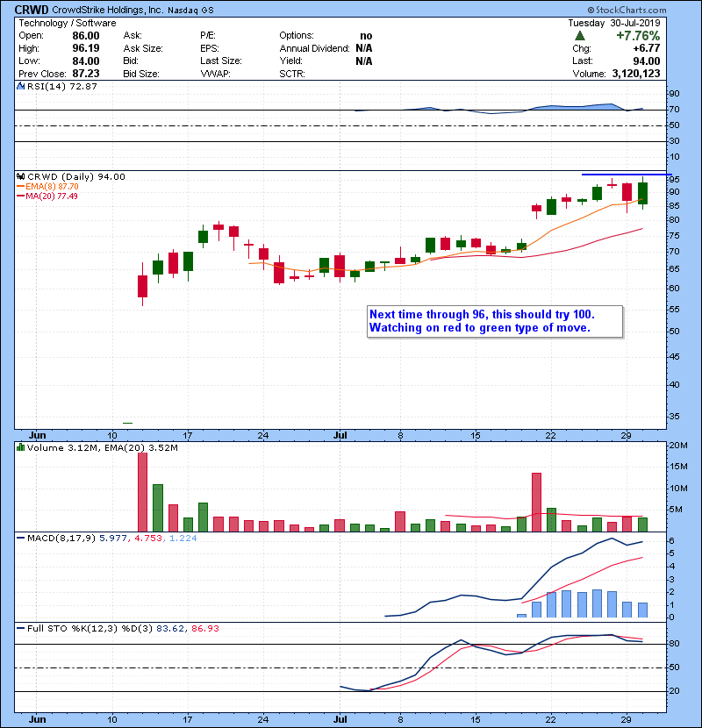The height and width of the screenshot is (728, 702).
Task: Click the RSI(14) 72.87 label
Action: click(62, 86)
